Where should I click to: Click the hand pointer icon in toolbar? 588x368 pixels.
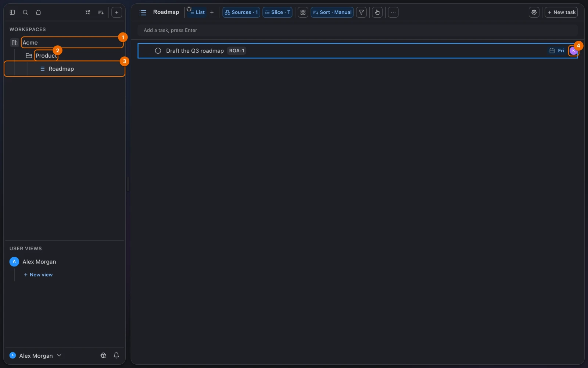pyautogui.click(x=377, y=12)
